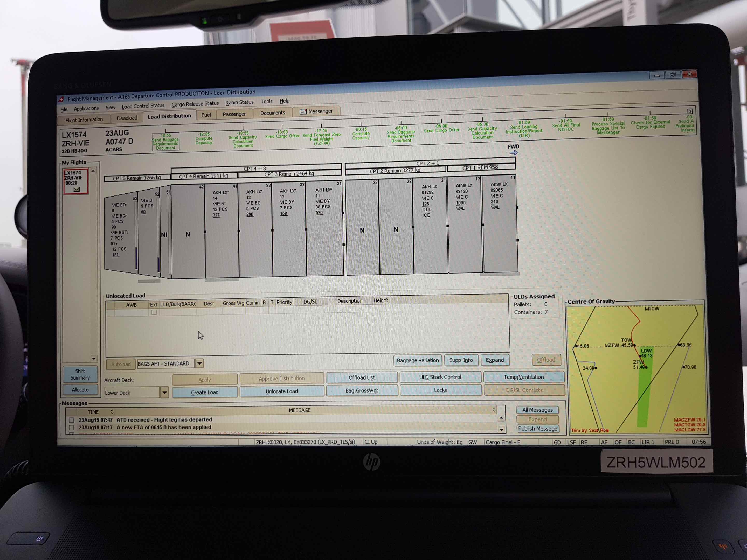Click the Shift Summary button
Viewport: 747px width, 560px height.
tap(80, 374)
